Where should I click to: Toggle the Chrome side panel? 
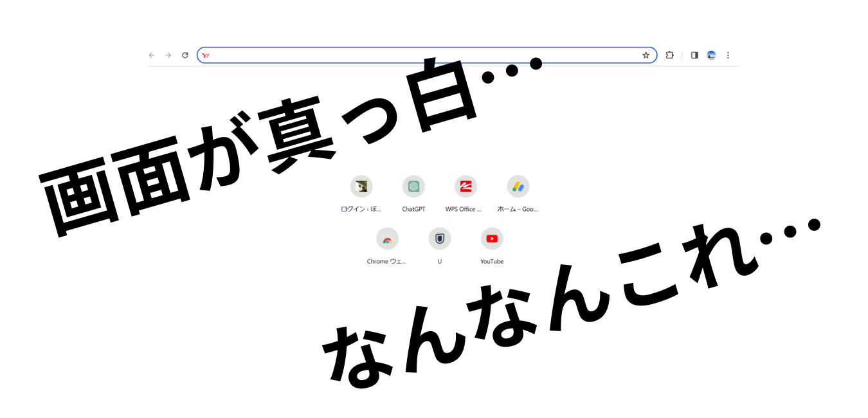(x=694, y=55)
